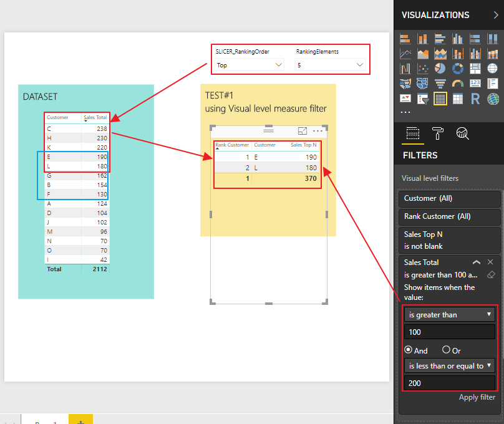Select the Matrix visual
This screenshot has height=424, width=504.
(x=458, y=99)
